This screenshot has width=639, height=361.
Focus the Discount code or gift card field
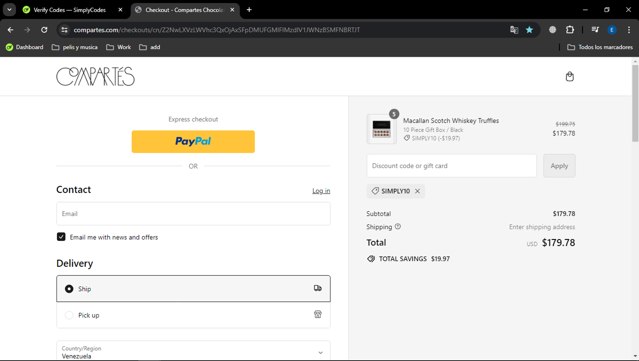(x=452, y=166)
